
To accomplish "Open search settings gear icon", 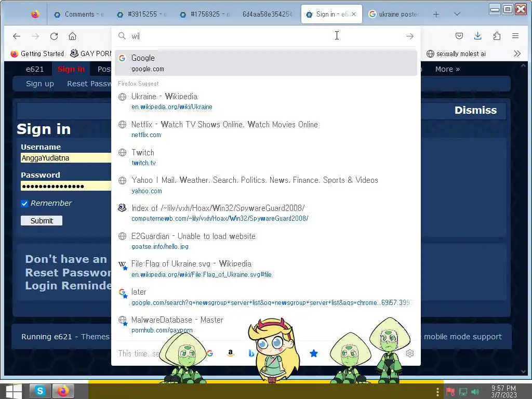I will click(410, 353).
